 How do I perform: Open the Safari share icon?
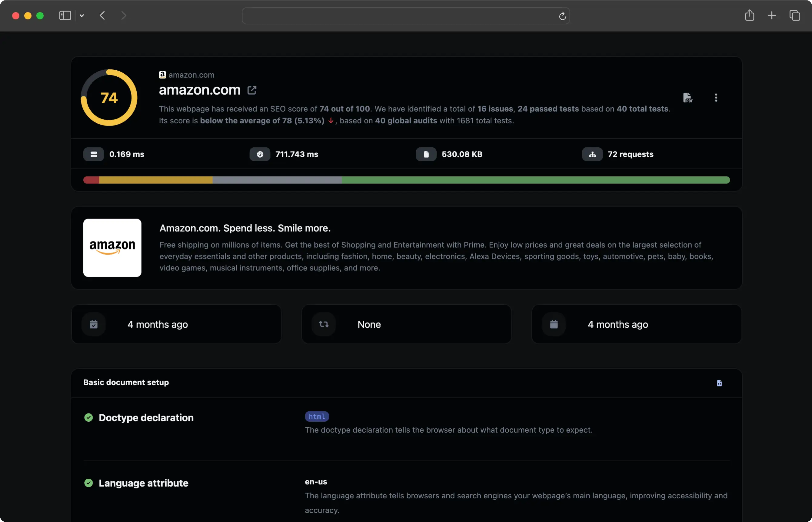(750, 15)
